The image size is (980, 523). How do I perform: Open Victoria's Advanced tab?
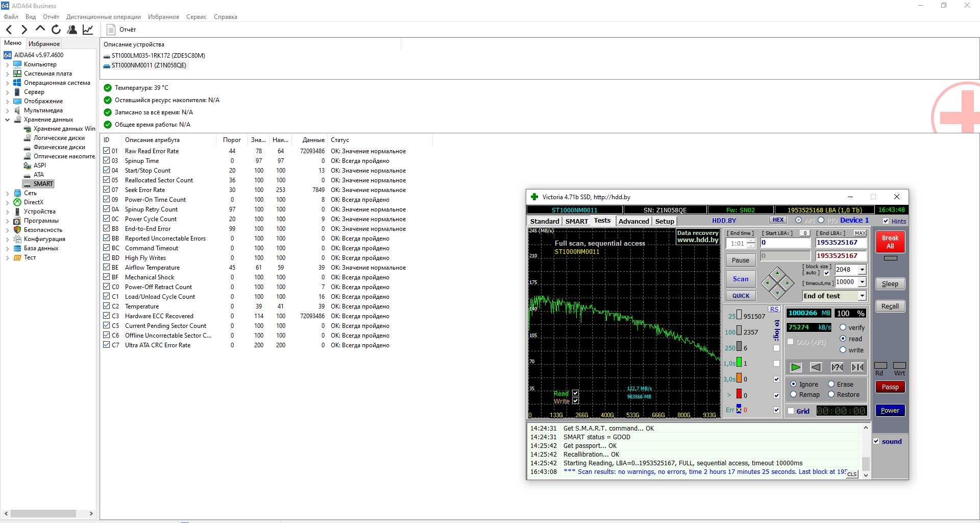(633, 221)
